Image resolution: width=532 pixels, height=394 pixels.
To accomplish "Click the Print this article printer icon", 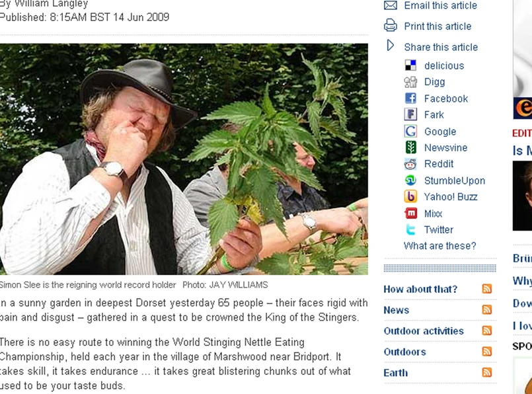I will [390, 26].
